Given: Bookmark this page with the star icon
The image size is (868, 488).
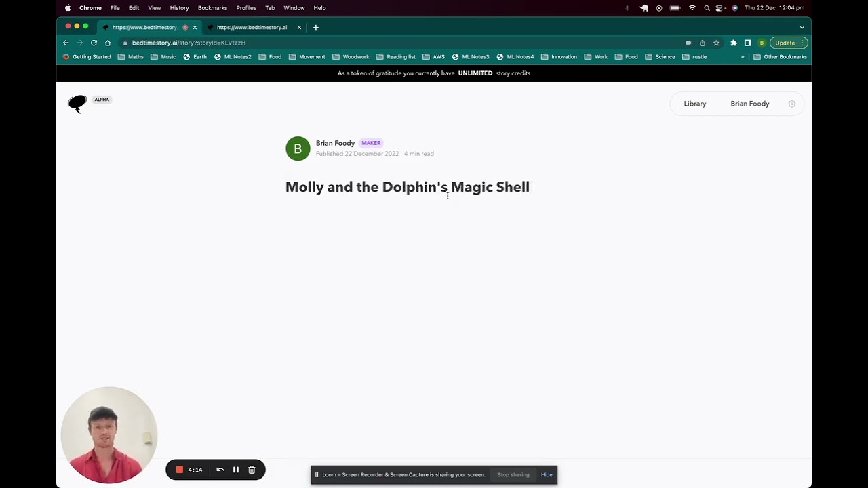Looking at the screenshot, I should tap(716, 43).
